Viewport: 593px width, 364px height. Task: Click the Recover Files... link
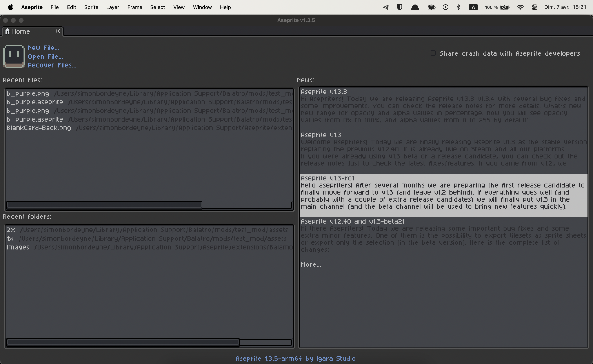(52, 65)
